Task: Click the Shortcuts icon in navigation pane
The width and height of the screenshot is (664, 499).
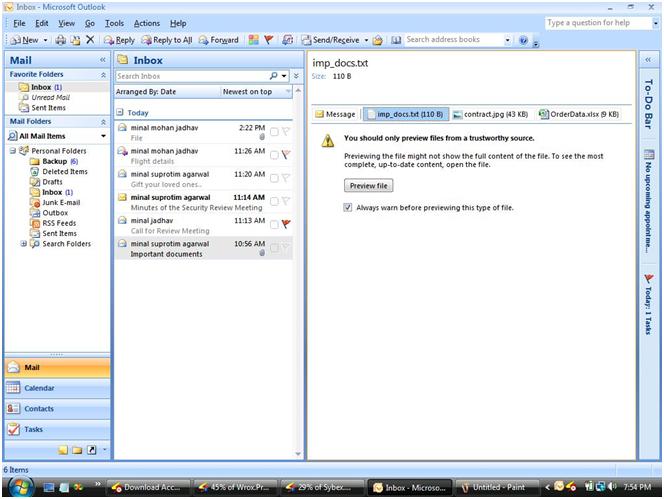Action: [91, 450]
